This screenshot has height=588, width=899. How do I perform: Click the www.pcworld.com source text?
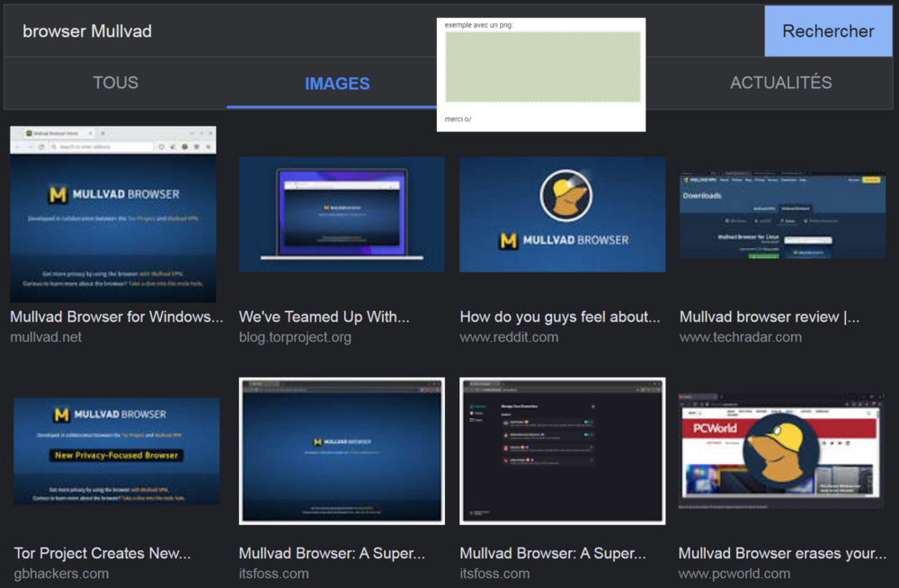coord(734,574)
